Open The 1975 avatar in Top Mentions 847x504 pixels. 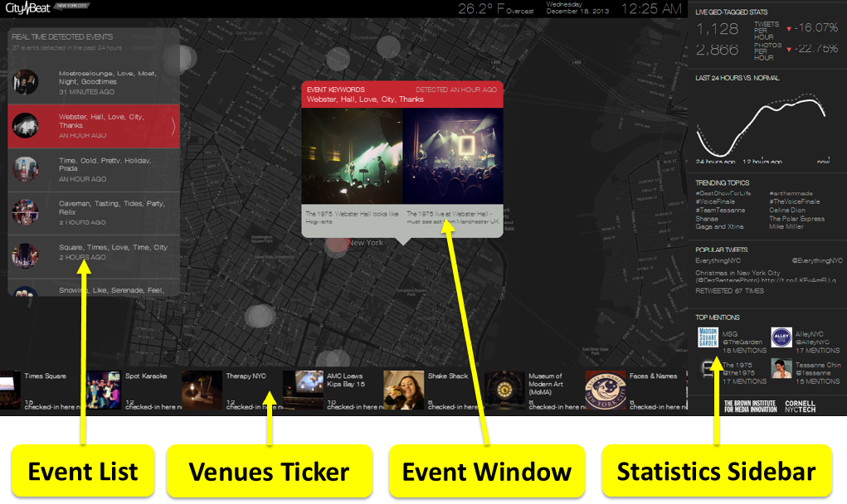pos(708,368)
